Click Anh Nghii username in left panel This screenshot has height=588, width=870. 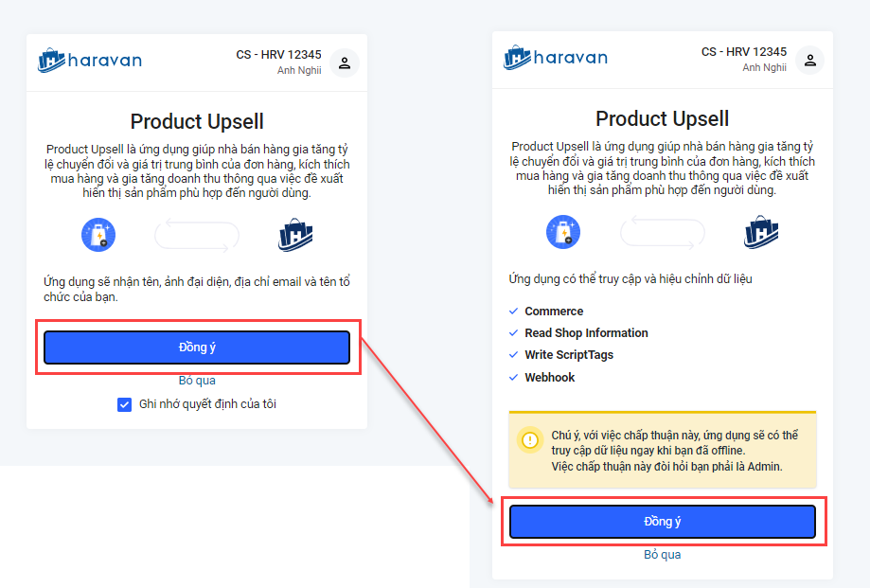299,70
